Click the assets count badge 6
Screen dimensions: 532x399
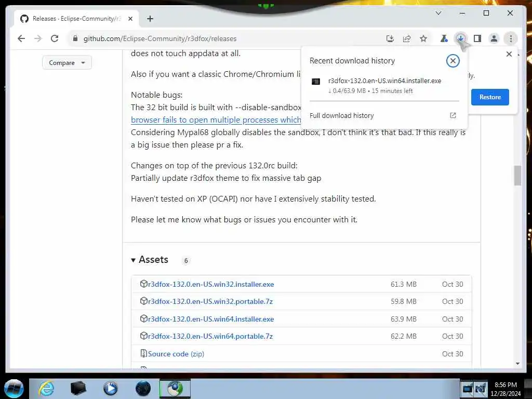[x=185, y=261]
